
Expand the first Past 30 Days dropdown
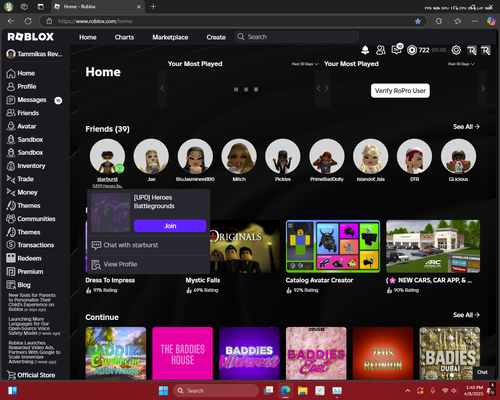tap(305, 64)
